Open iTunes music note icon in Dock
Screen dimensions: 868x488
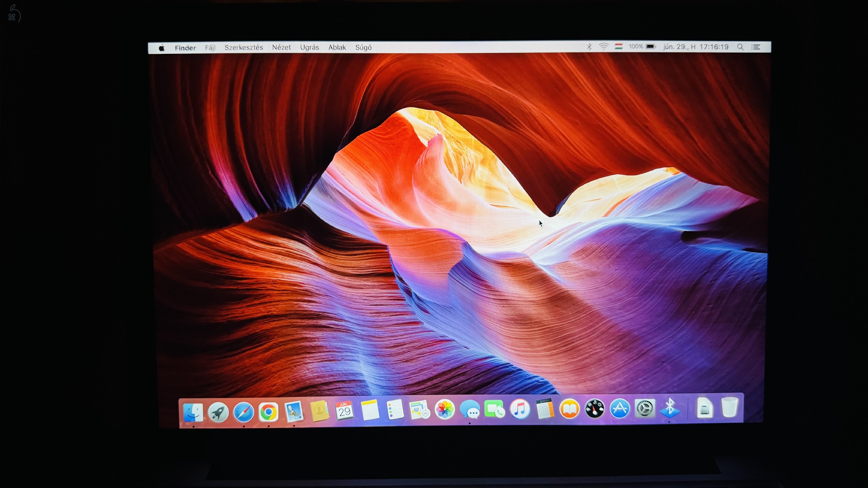tap(520, 409)
